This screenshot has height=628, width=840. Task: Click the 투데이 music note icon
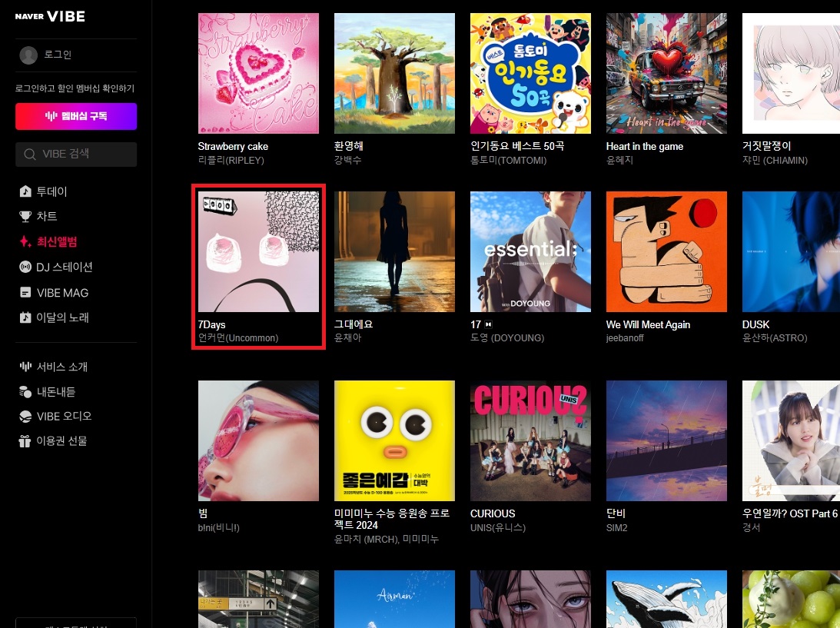click(25, 191)
